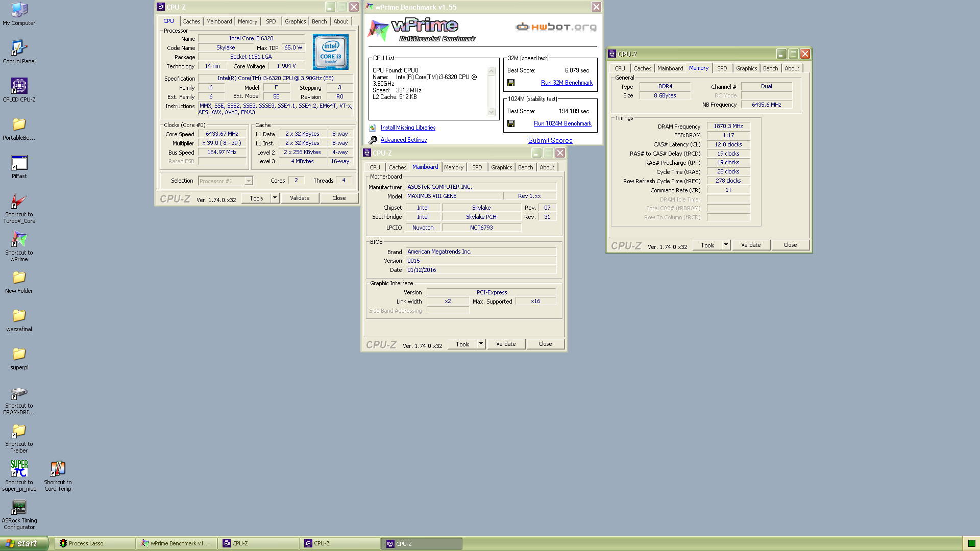This screenshot has height=551, width=980.
Task: Click motherboard model MAXIMUS VIII GENE field
Action: pos(454,196)
